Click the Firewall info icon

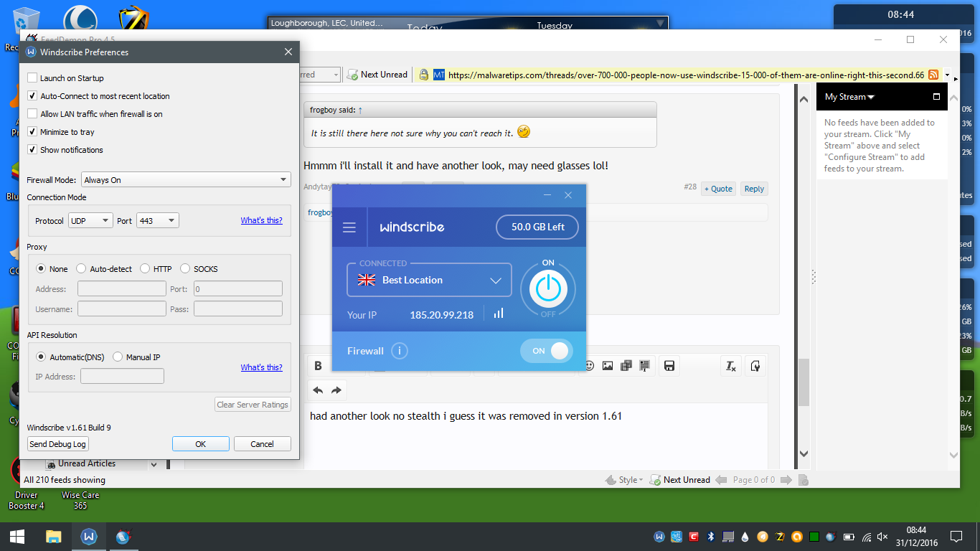pyautogui.click(x=399, y=351)
